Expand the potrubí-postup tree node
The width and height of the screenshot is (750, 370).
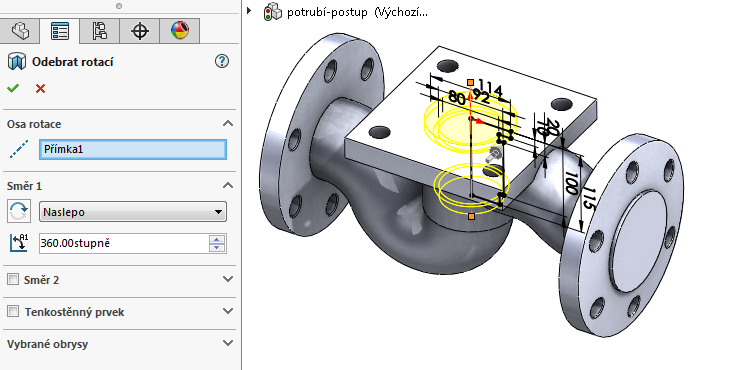(x=249, y=10)
